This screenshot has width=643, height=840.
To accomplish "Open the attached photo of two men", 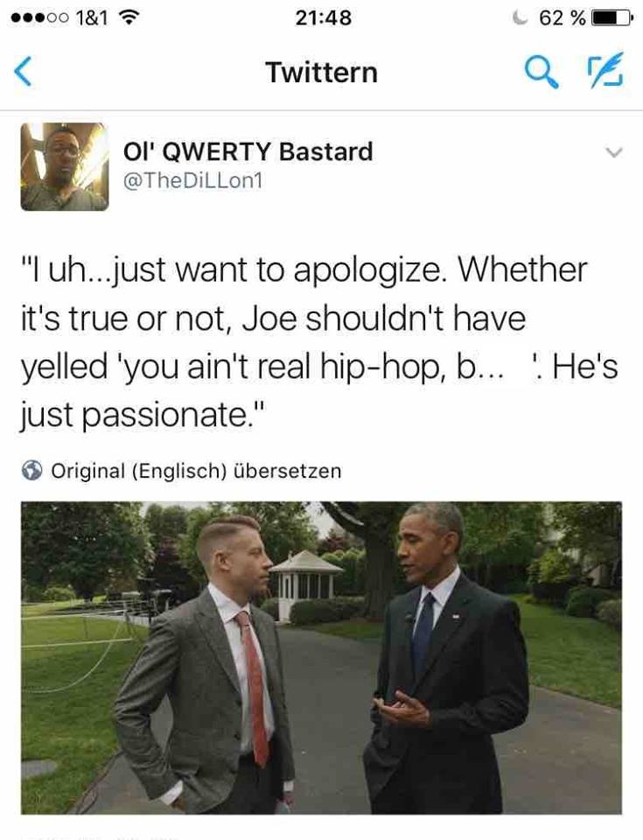I will coord(322,658).
